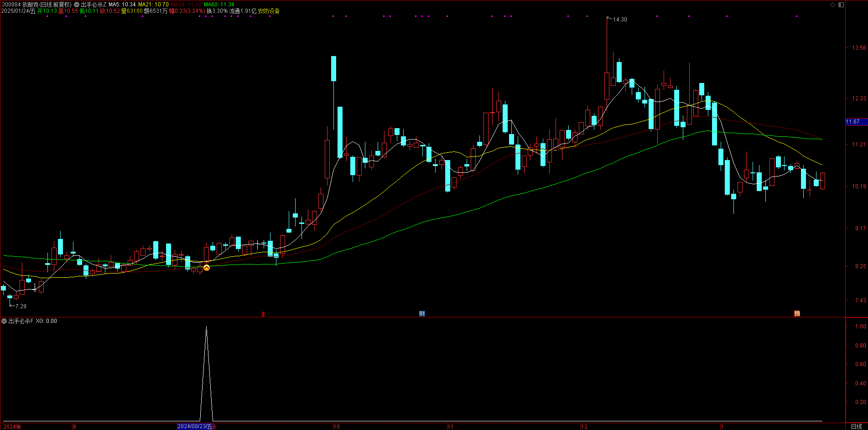Screen dimensions: 868x430
Task: Click the 量63180 volume value
Action: [132, 11]
